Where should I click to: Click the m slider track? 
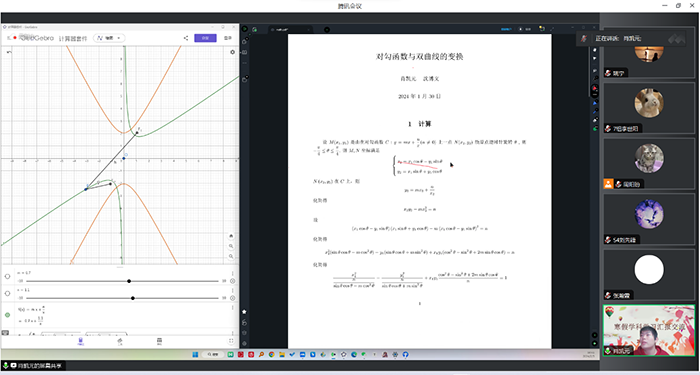coord(122,281)
